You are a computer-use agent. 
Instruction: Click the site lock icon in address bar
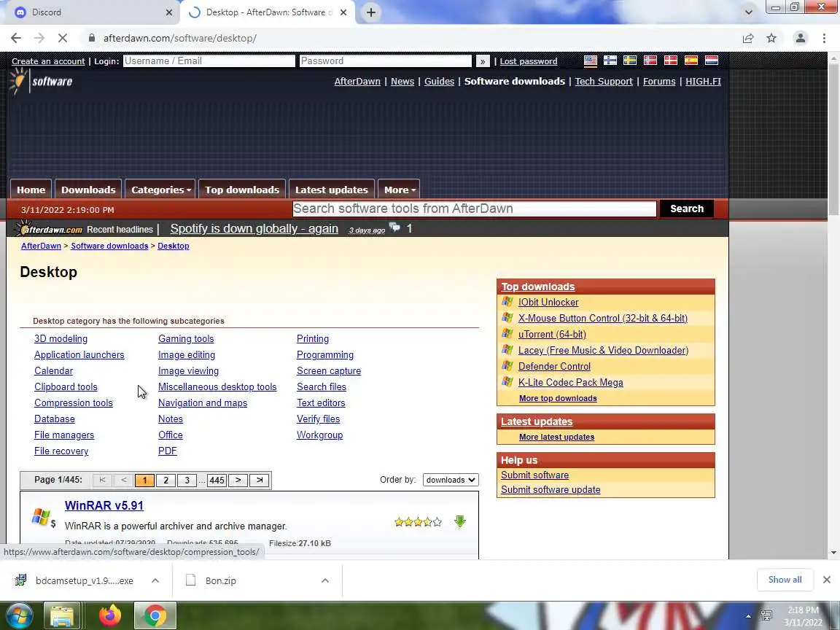click(92, 38)
